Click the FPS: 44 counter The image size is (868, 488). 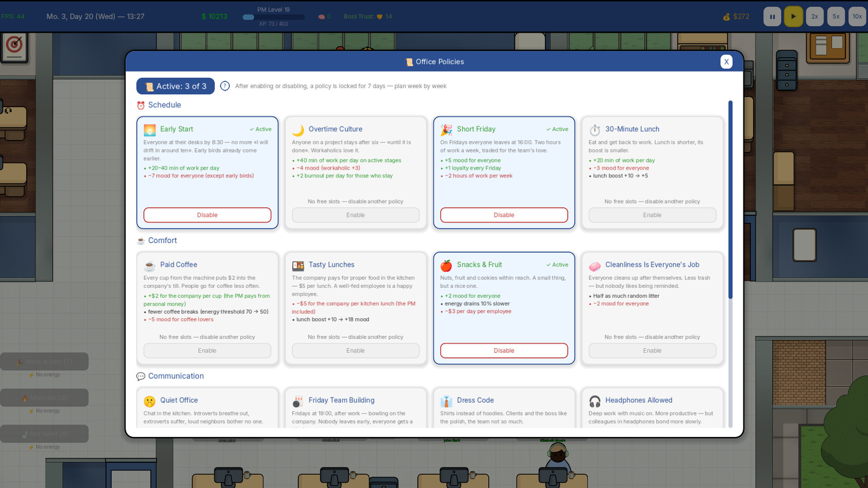pos(13,17)
